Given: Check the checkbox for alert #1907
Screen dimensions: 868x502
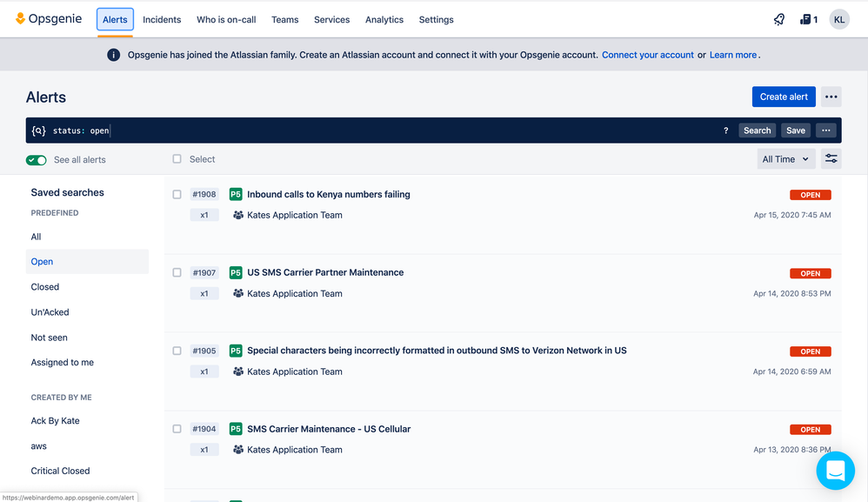Looking at the screenshot, I should 177,272.
